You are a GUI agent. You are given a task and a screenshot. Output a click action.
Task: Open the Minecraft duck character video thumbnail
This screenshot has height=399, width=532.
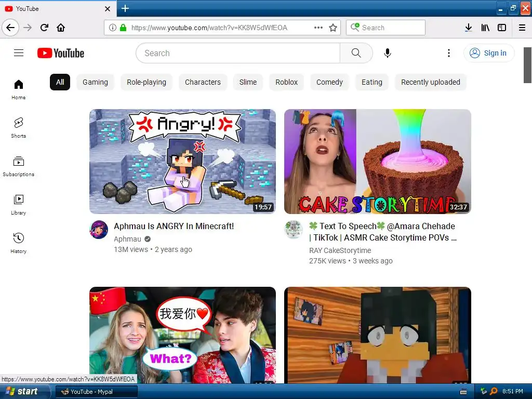tap(378, 335)
